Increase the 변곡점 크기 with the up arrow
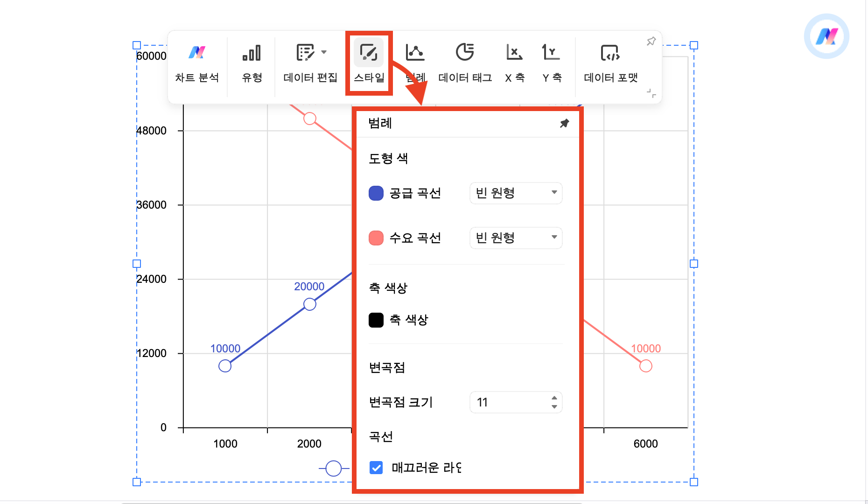The width and height of the screenshot is (868, 504). [x=554, y=398]
